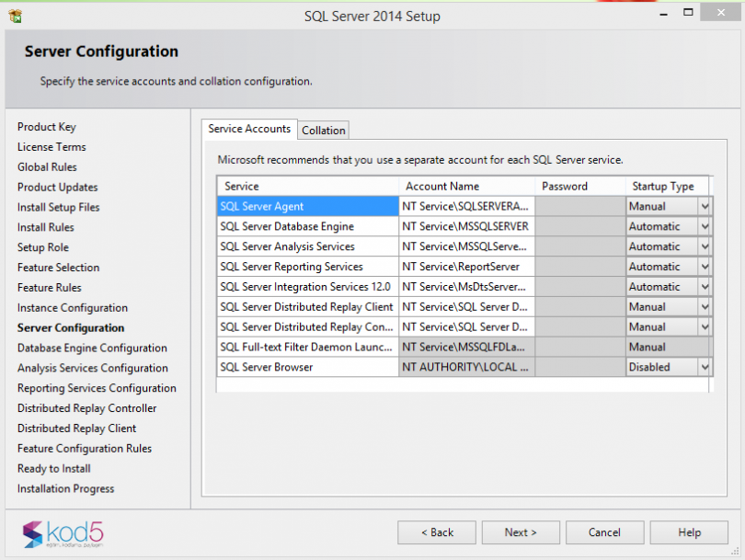This screenshot has height=560, width=745.
Task: Open the SQL Server Browser startup type dropdown
Action: (705, 366)
